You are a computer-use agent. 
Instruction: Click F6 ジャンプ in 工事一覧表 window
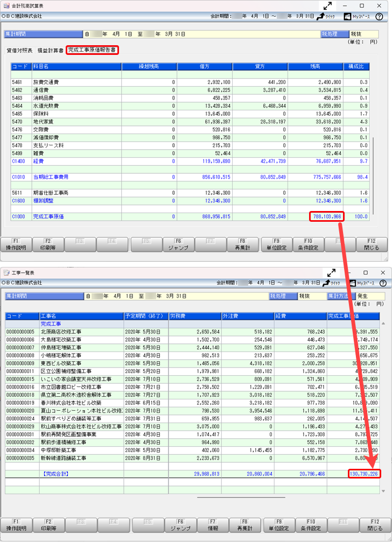[180, 525]
